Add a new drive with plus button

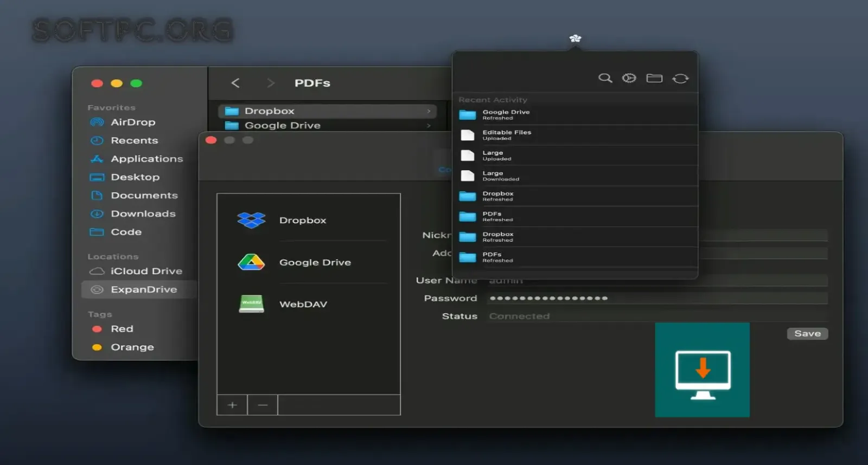(x=232, y=405)
